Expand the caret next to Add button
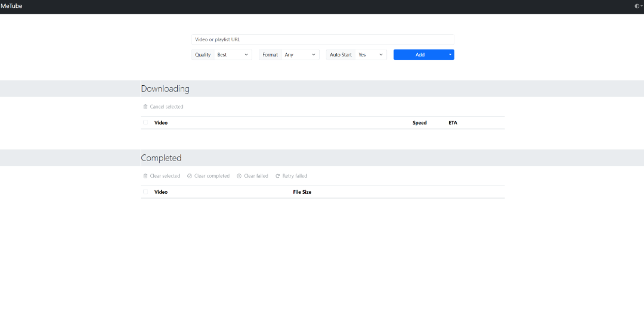 [x=450, y=55]
